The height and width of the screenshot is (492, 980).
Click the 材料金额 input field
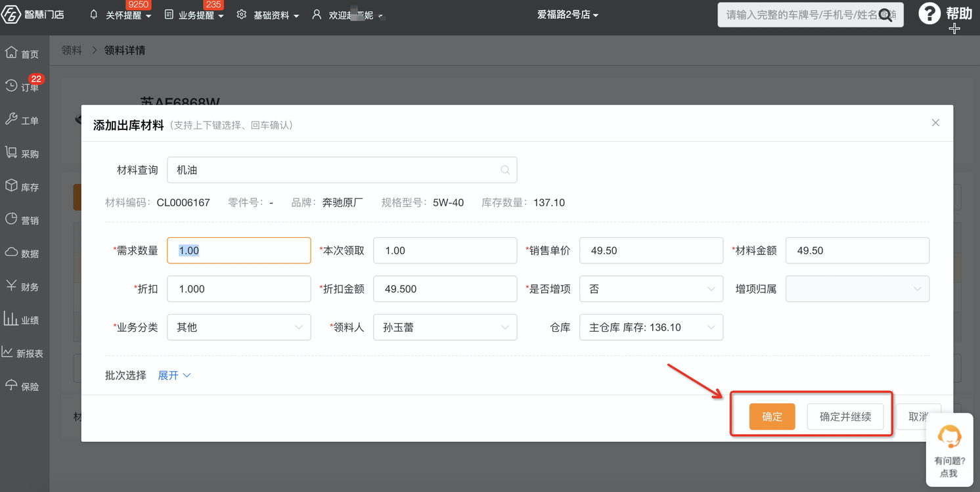point(858,250)
